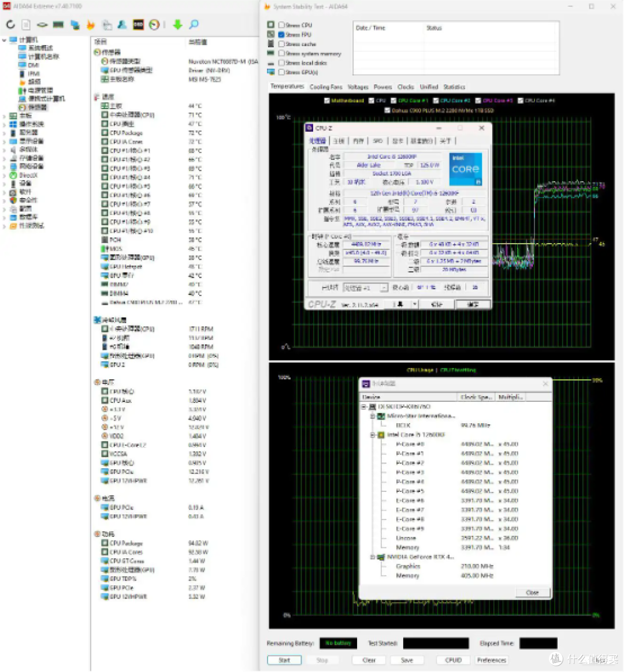
Task: Toggle the CPU Core #1 graph legend checkbox
Action: [x=393, y=100]
